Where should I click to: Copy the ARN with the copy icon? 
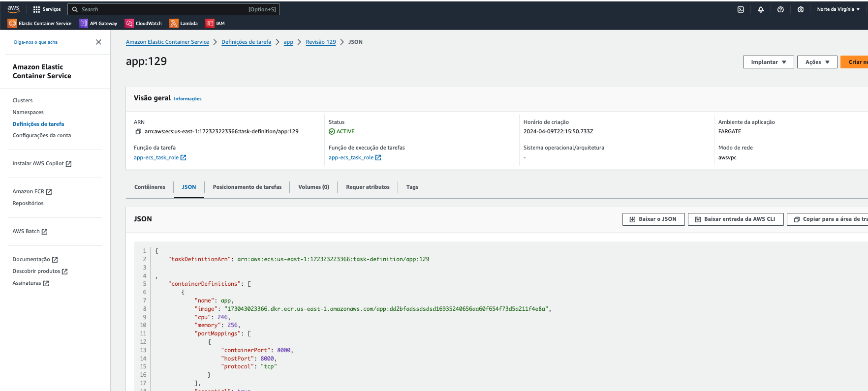pos(138,131)
